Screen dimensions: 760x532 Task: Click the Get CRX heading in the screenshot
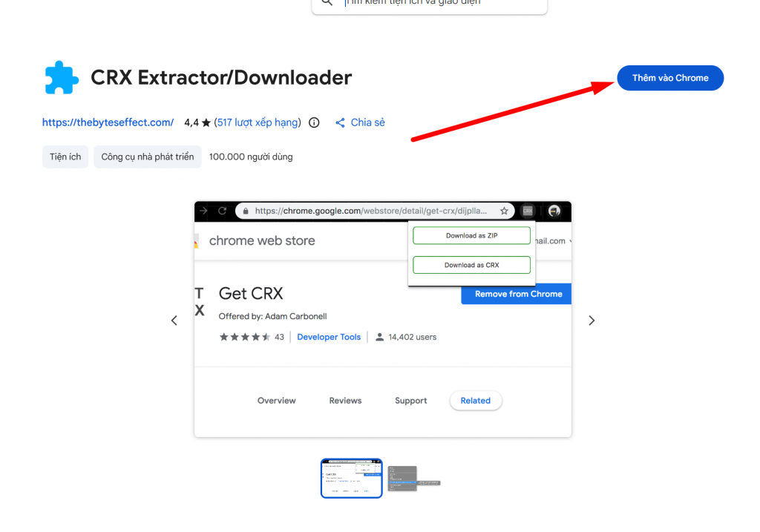click(x=251, y=294)
